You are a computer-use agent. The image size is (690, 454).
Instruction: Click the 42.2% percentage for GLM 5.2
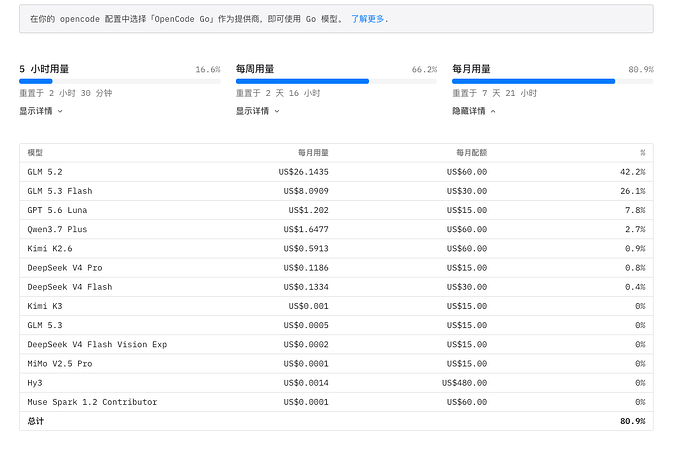tap(633, 172)
